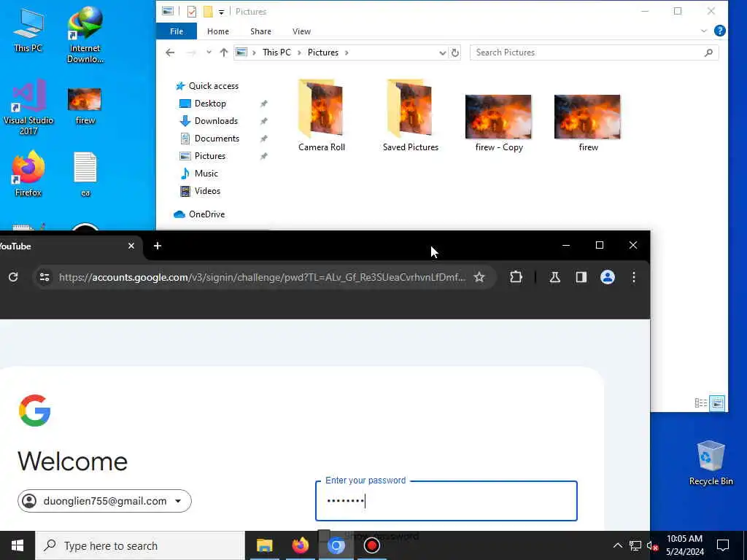747x560 pixels.
Task: Select Desktop in navigation pane
Action: 203,104
